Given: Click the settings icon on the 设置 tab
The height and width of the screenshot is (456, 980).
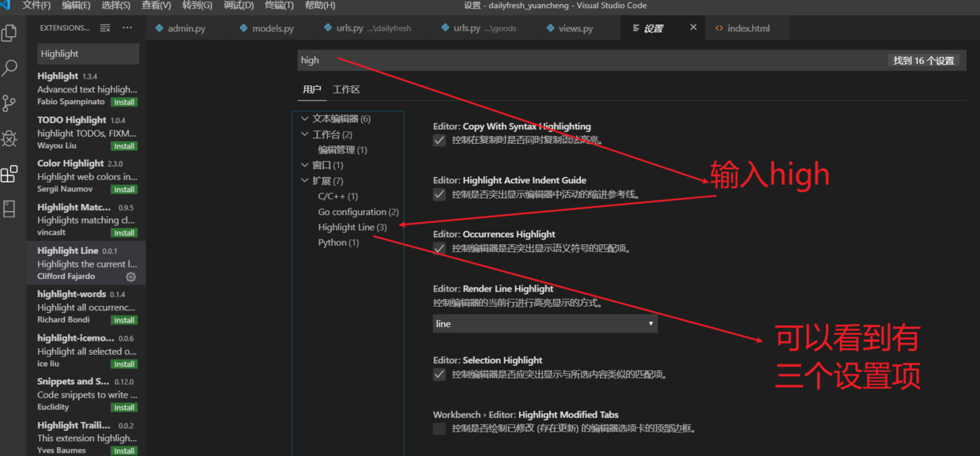Looking at the screenshot, I should (635, 28).
